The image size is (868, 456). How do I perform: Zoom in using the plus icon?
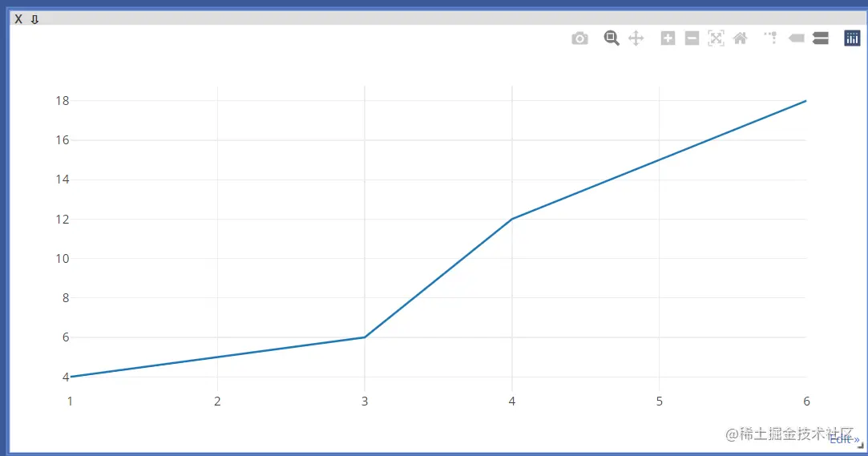pos(668,38)
